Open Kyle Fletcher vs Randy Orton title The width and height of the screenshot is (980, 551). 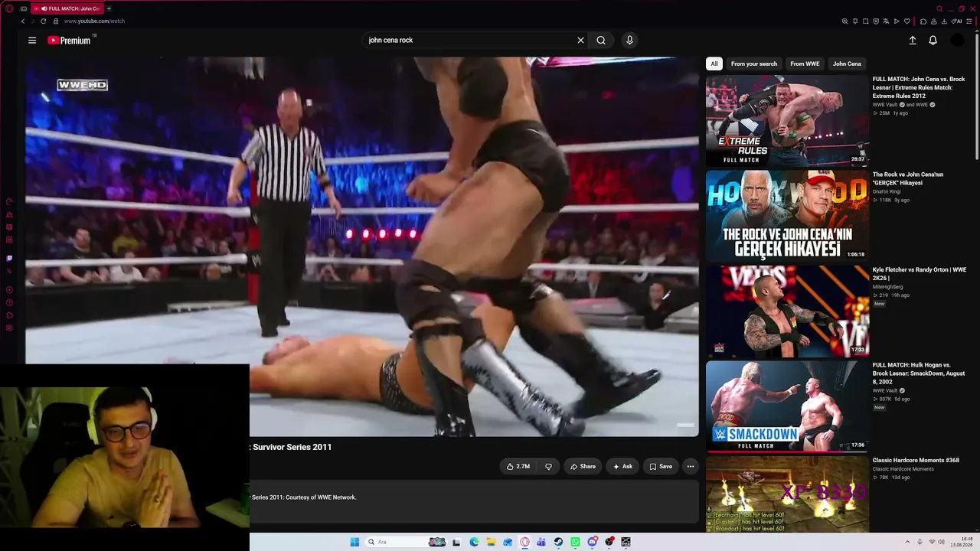pos(920,274)
